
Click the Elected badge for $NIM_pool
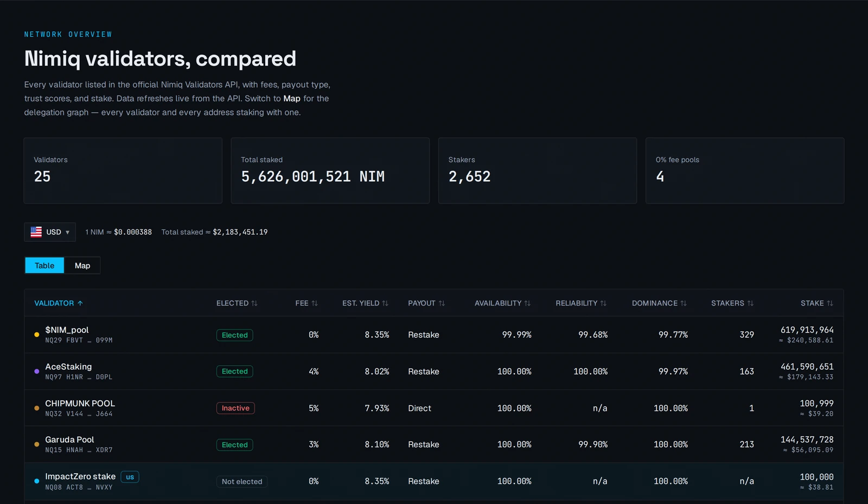234,335
